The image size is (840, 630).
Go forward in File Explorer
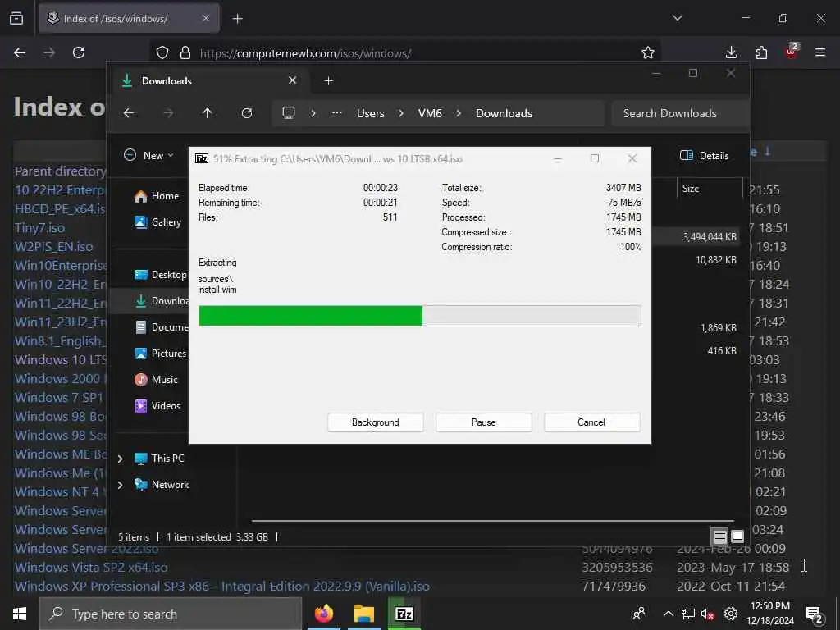[168, 113]
